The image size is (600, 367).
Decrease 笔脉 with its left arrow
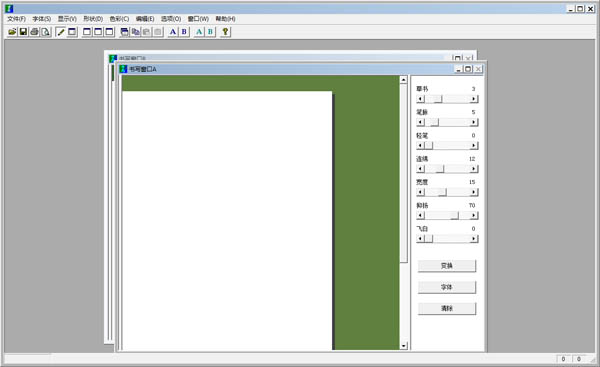click(x=421, y=122)
